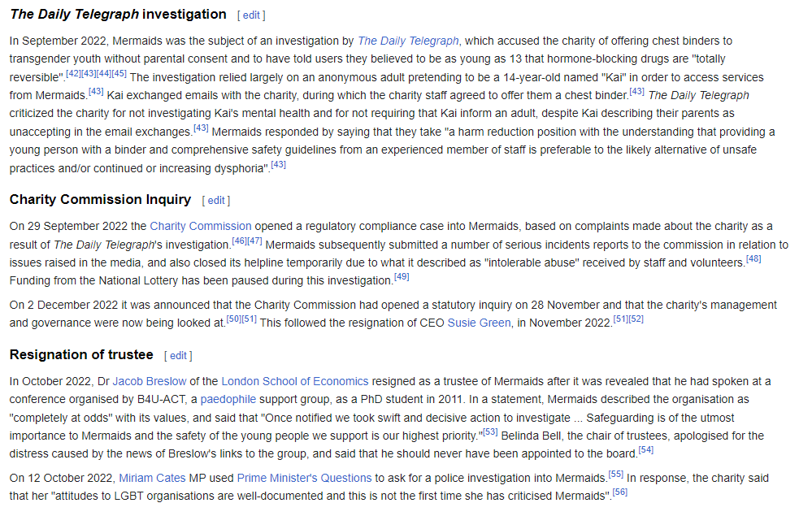Click the name 'Belinda Bell'
The image size is (812, 516).
click(531, 436)
